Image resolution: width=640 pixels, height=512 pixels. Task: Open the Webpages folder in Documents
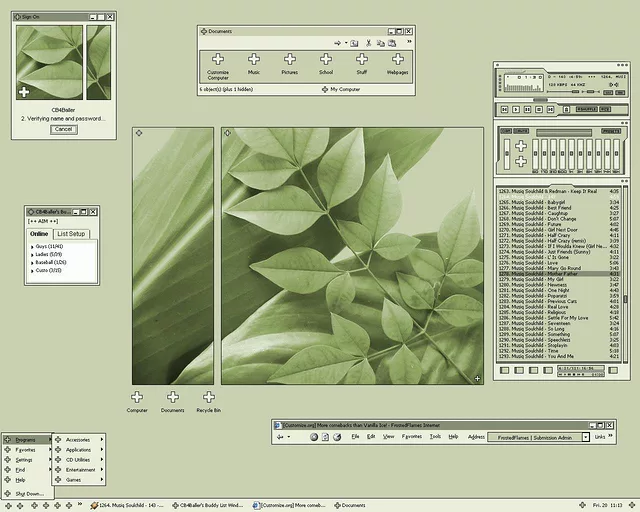(398, 63)
